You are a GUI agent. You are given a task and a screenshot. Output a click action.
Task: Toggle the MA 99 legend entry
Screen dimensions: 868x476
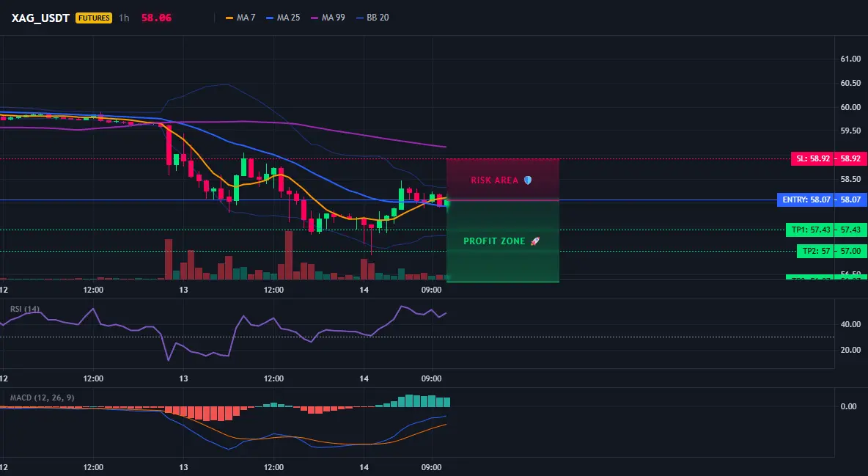(328, 18)
